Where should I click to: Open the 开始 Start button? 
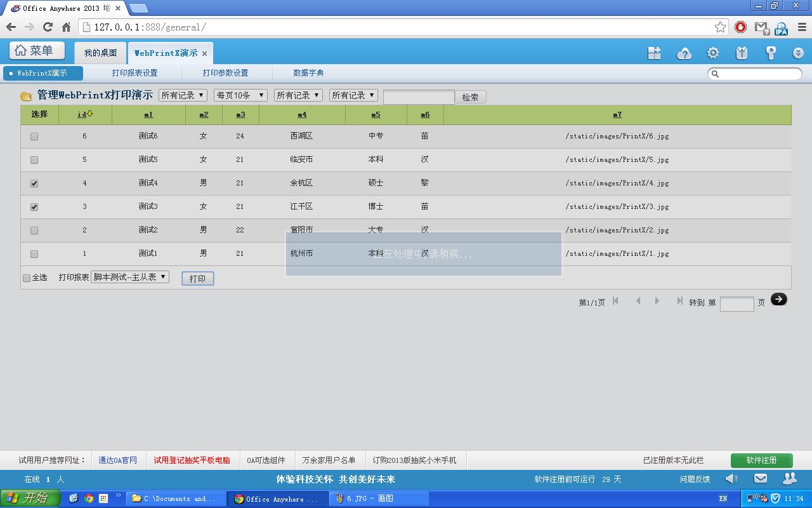30,498
